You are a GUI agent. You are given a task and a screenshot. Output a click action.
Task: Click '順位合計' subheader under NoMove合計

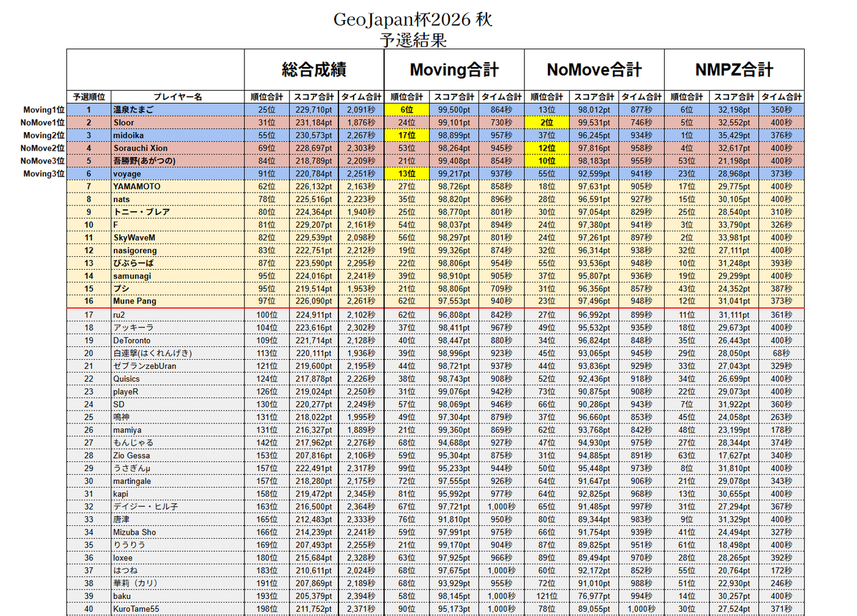pos(547,97)
